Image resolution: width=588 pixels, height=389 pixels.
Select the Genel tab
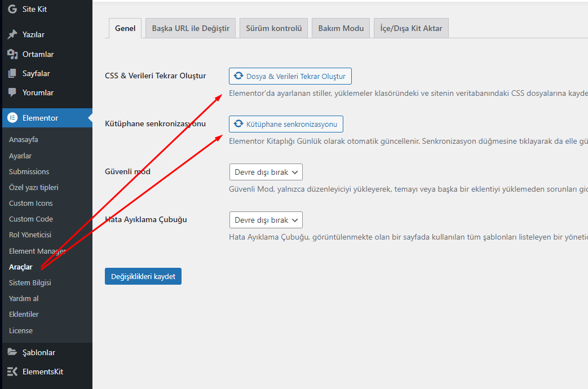pyautogui.click(x=125, y=28)
